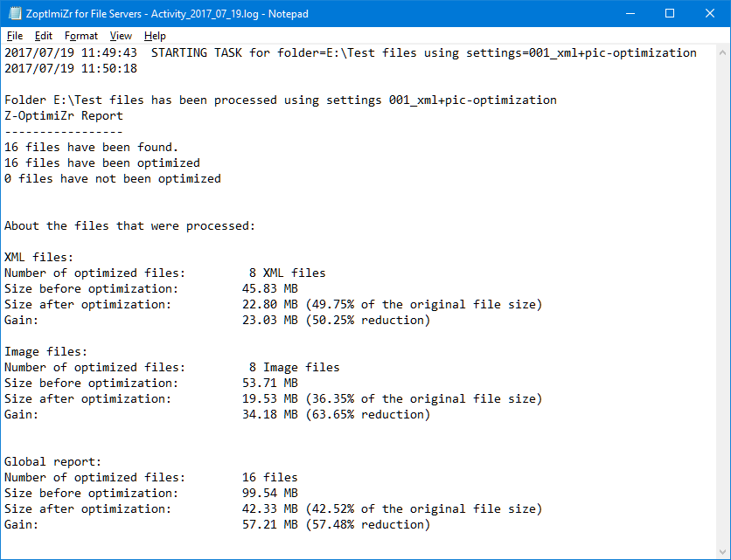Click the 'XML files:' section heading
The image size is (731, 560).
(x=39, y=257)
